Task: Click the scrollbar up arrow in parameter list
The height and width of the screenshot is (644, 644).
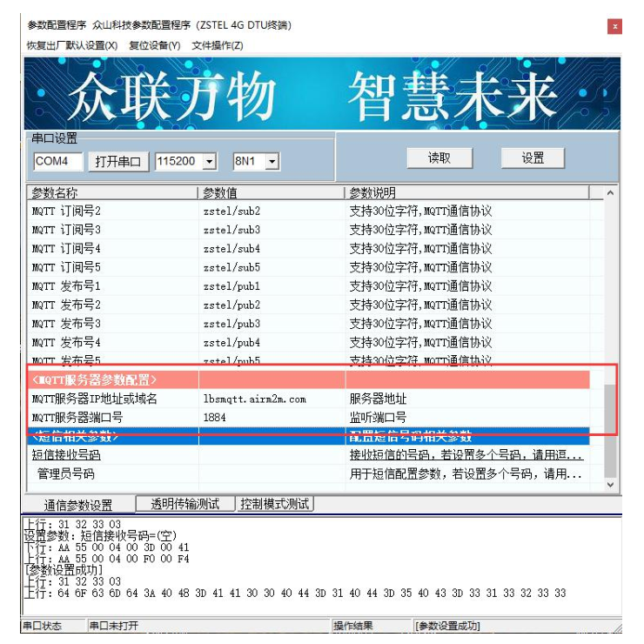Action: pyautogui.click(x=610, y=192)
